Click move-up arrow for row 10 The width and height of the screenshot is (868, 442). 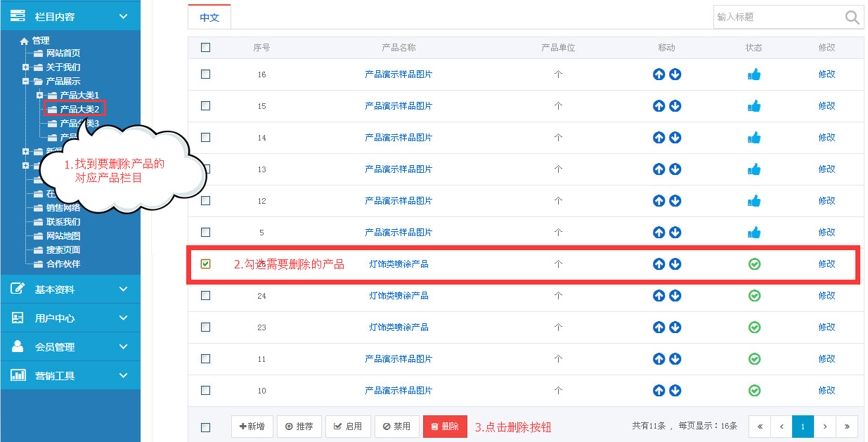click(659, 391)
